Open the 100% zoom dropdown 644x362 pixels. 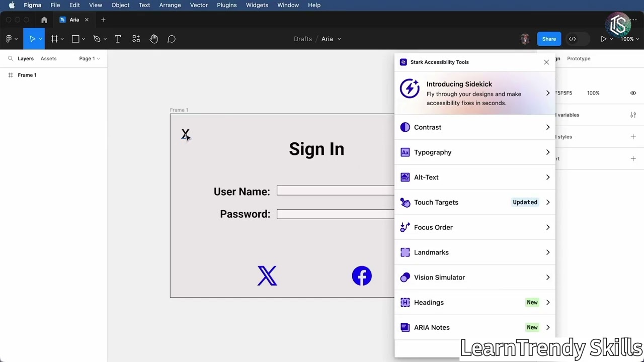pos(629,39)
